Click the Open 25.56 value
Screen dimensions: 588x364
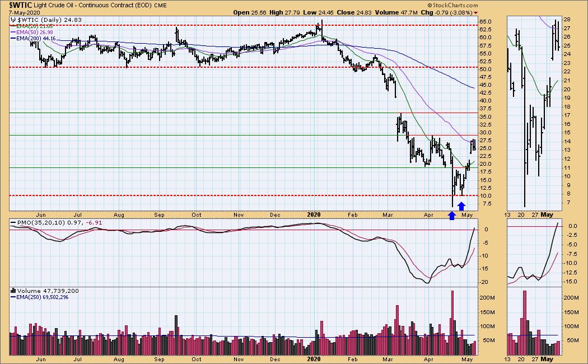(x=249, y=12)
